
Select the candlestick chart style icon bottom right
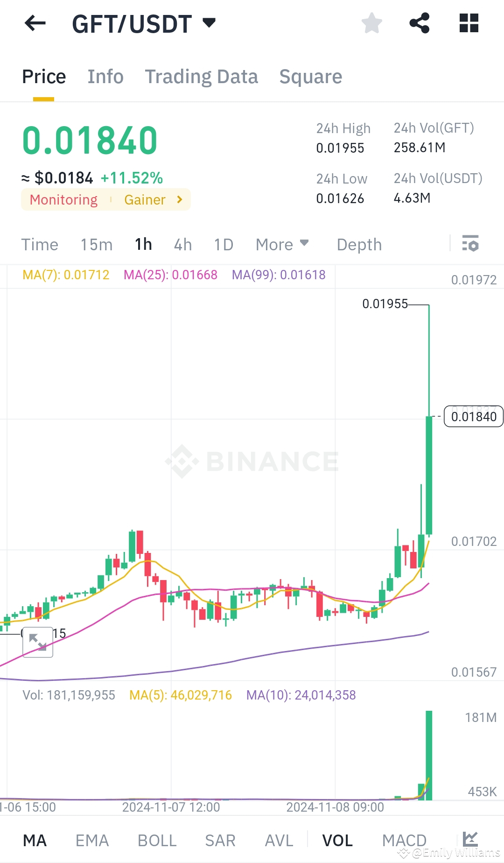470,838
